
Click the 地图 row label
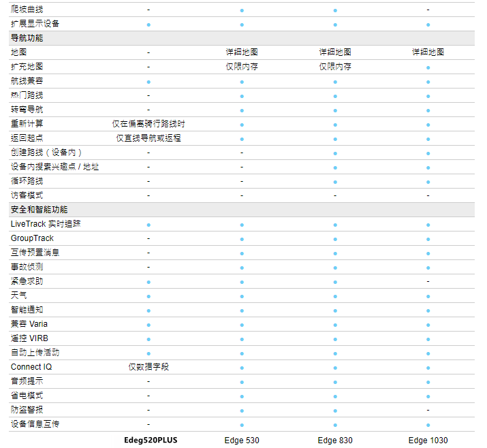point(18,52)
